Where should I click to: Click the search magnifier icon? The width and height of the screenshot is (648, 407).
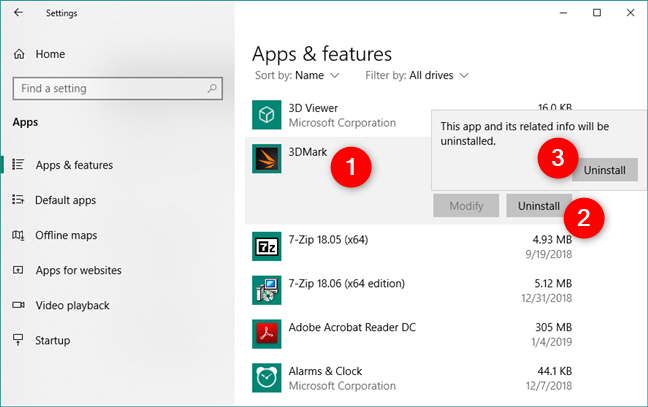tap(212, 88)
